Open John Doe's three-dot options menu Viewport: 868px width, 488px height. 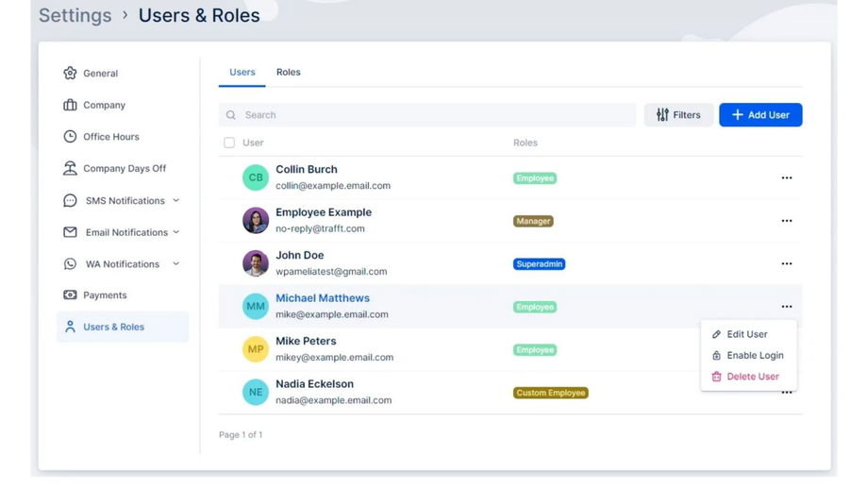tap(786, 264)
